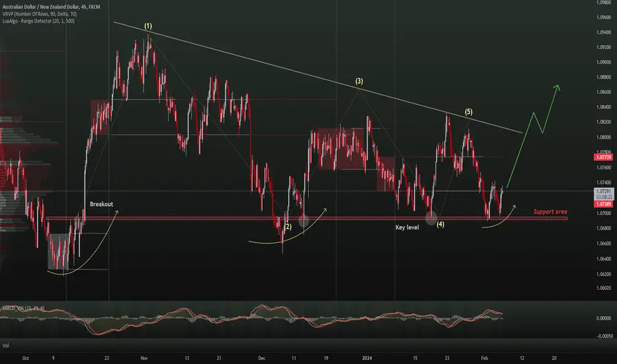Image resolution: width=617 pixels, height=364 pixels.
Task: Click the red 1.07289 price tag
Action: [x=603, y=204]
